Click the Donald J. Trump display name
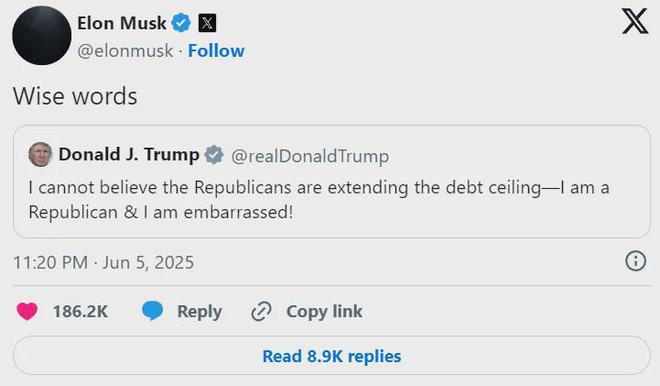Screen dimensions: 660x386 [x=129, y=154]
